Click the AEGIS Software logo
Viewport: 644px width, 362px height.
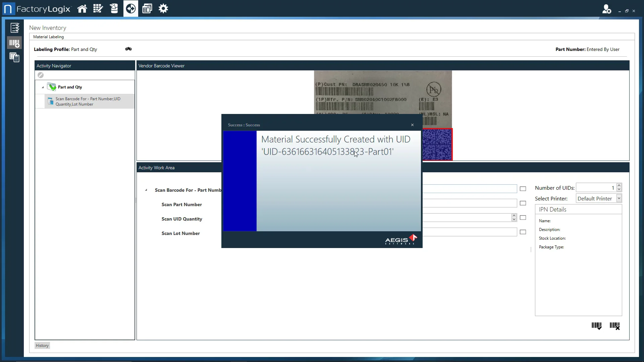click(x=401, y=239)
